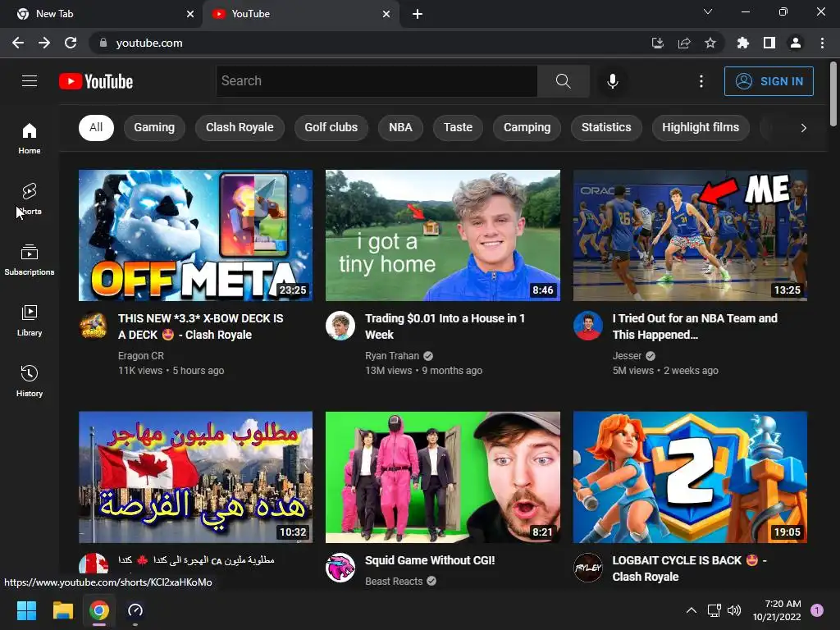Show more filter chips with right chevron
840x630 pixels.
(803, 128)
